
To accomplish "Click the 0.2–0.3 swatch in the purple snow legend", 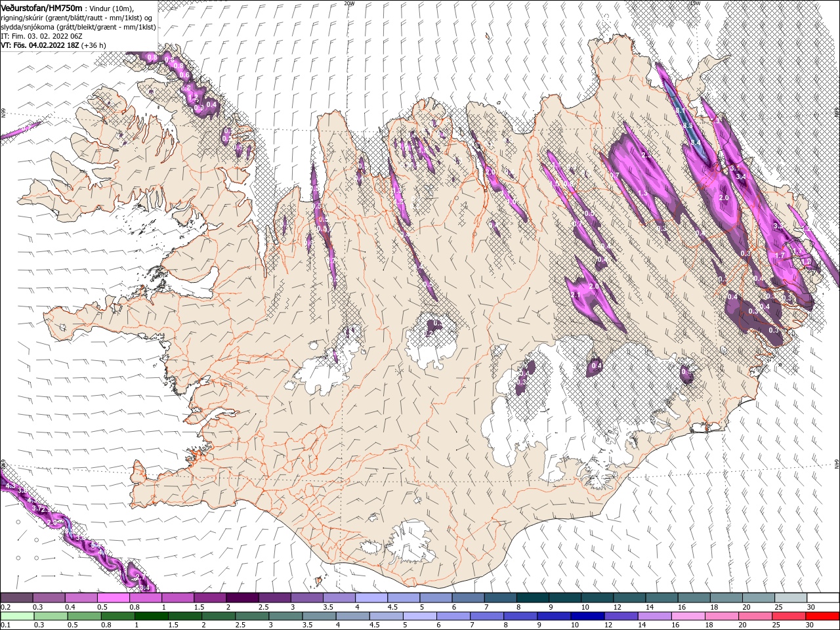I will point(16,598).
